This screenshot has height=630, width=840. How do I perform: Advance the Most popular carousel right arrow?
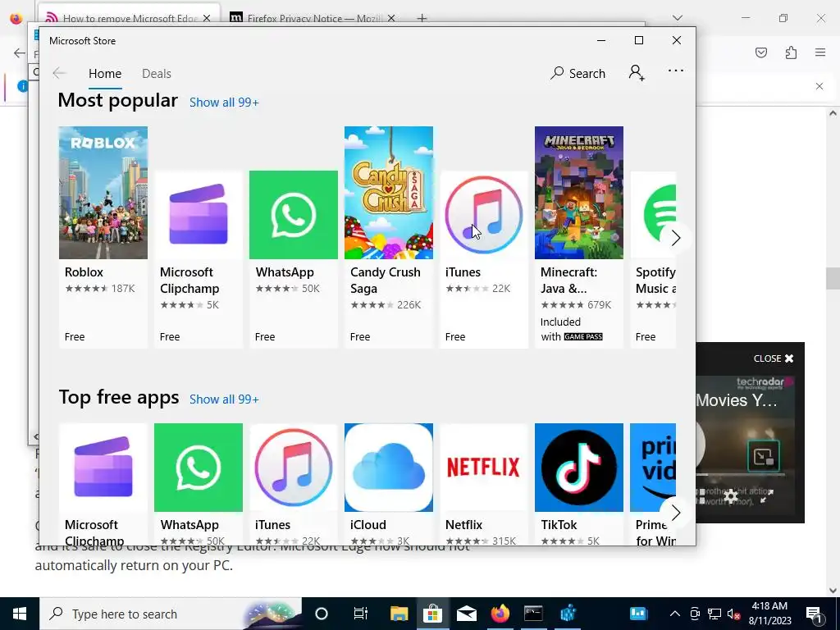click(676, 238)
